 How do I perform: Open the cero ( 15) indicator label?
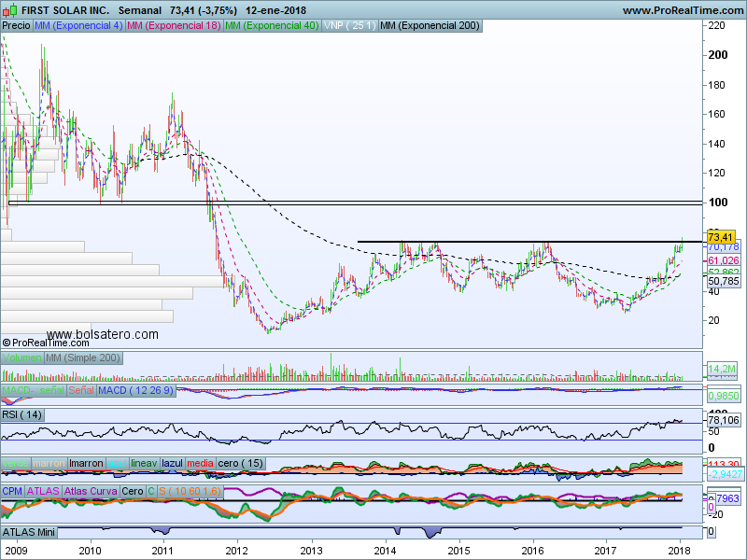(x=241, y=463)
